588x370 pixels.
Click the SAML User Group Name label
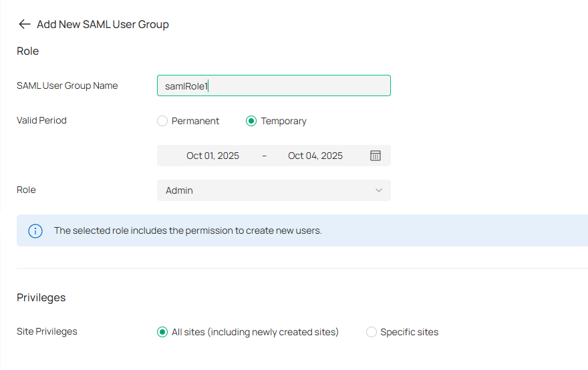tap(67, 85)
